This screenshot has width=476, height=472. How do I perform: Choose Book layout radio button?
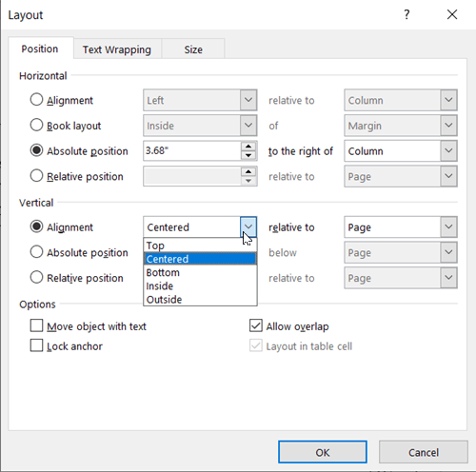coord(36,125)
